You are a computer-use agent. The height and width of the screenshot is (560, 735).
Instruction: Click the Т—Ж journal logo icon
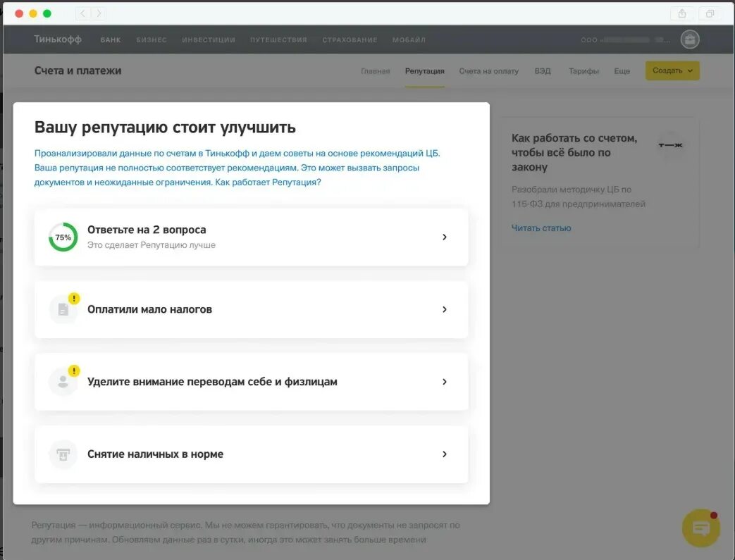pos(670,145)
